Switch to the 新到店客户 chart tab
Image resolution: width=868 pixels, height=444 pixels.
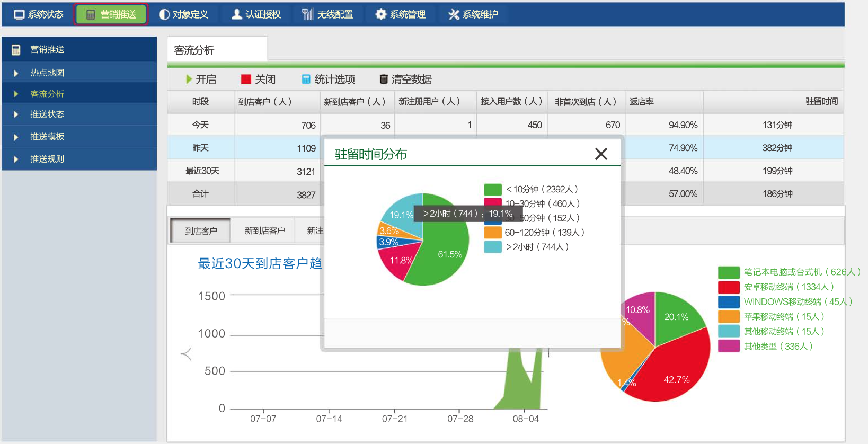[x=264, y=231]
